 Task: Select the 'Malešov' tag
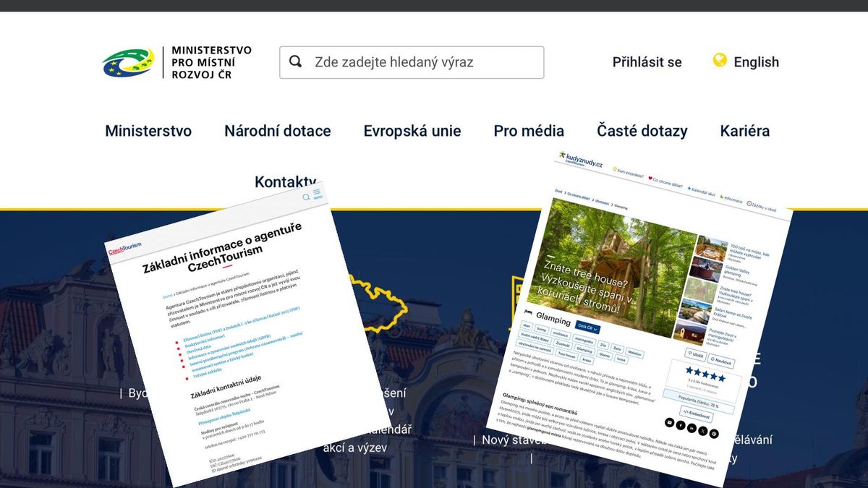(x=636, y=354)
